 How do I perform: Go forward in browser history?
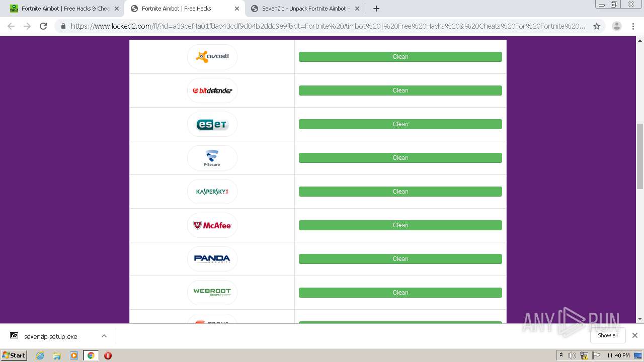[27, 26]
